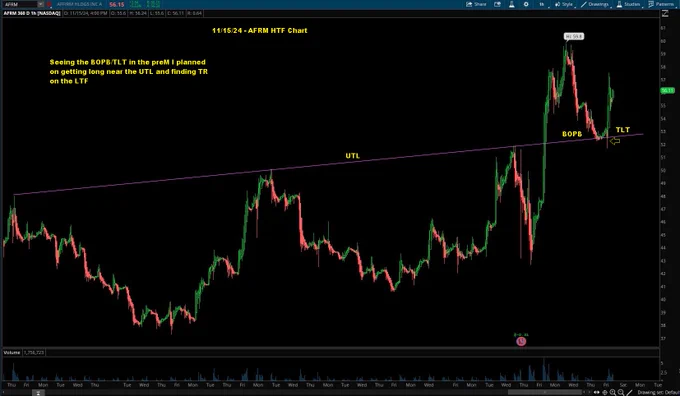Click the chart expand icon above price axis
Image resolution: width=680 pixels, height=396 pixels.
(x=665, y=14)
